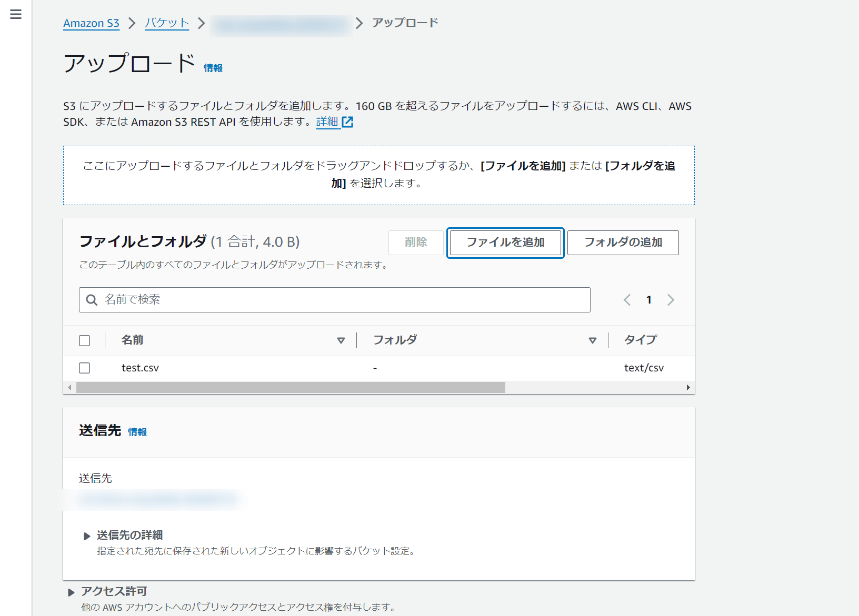Image resolution: width=859 pixels, height=616 pixels.
Task: Go to next page arrow
Action: pyautogui.click(x=671, y=300)
